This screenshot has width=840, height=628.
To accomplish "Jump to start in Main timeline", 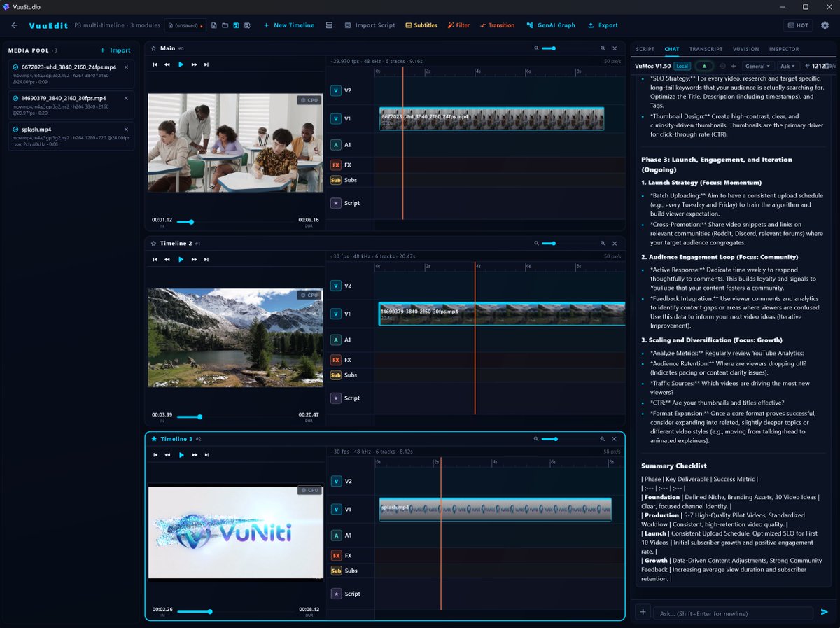I will (155, 64).
